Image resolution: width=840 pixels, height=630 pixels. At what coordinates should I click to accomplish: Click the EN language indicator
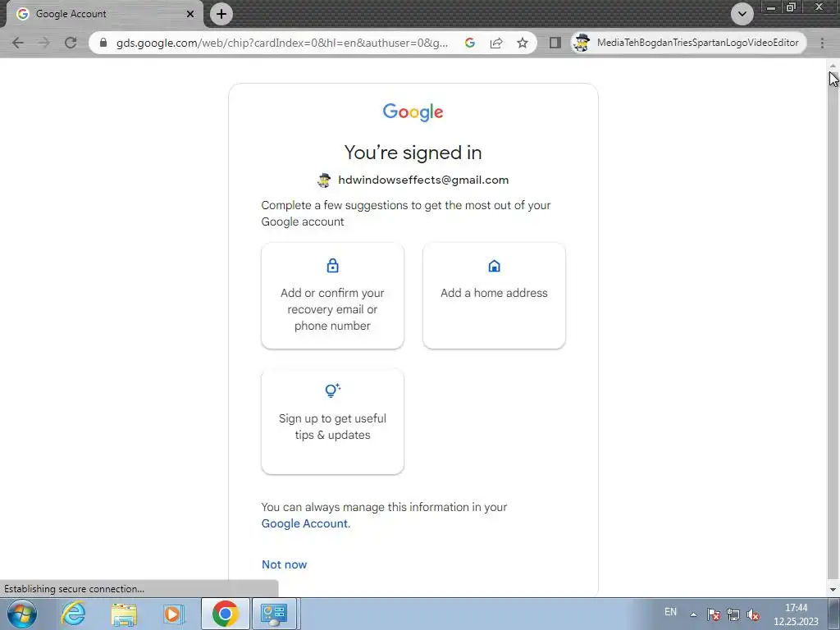pyautogui.click(x=670, y=612)
